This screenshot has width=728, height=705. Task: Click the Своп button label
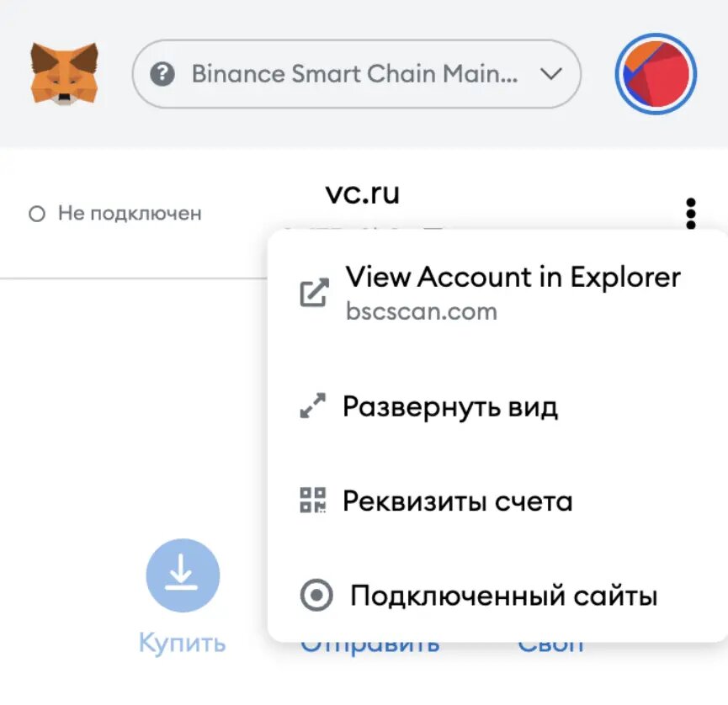550,646
